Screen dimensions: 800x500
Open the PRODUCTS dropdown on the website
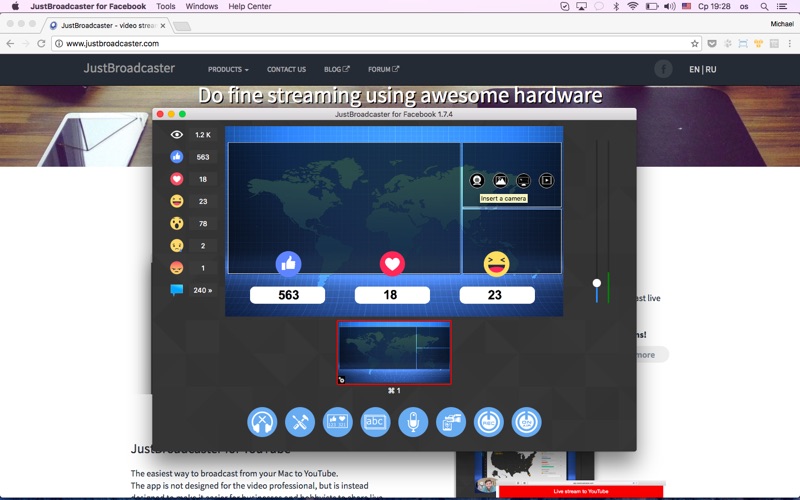(228, 69)
